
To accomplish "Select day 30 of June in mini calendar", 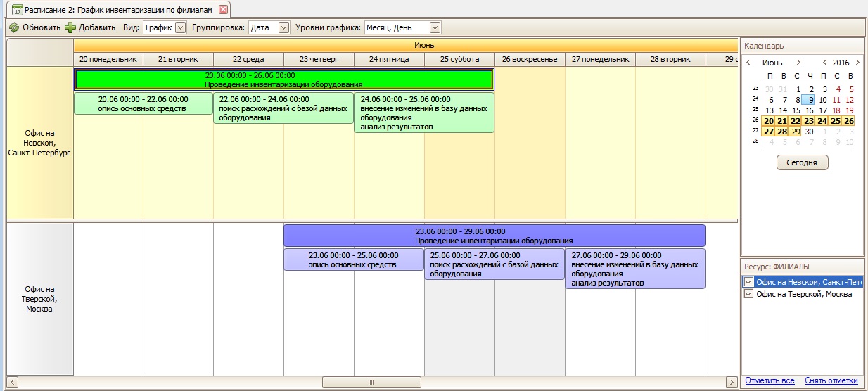I will point(808,132).
